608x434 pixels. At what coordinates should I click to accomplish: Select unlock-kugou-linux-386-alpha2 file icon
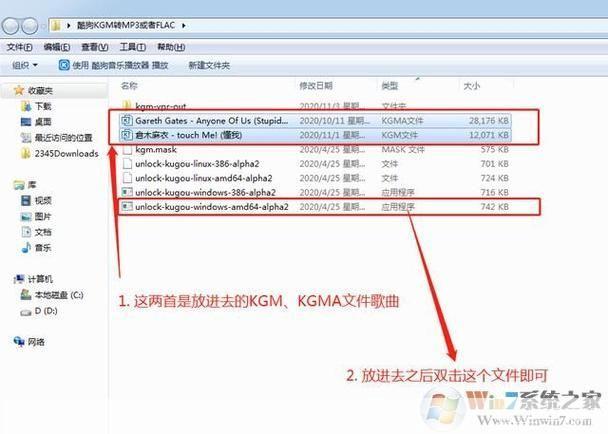pyautogui.click(x=127, y=164)
